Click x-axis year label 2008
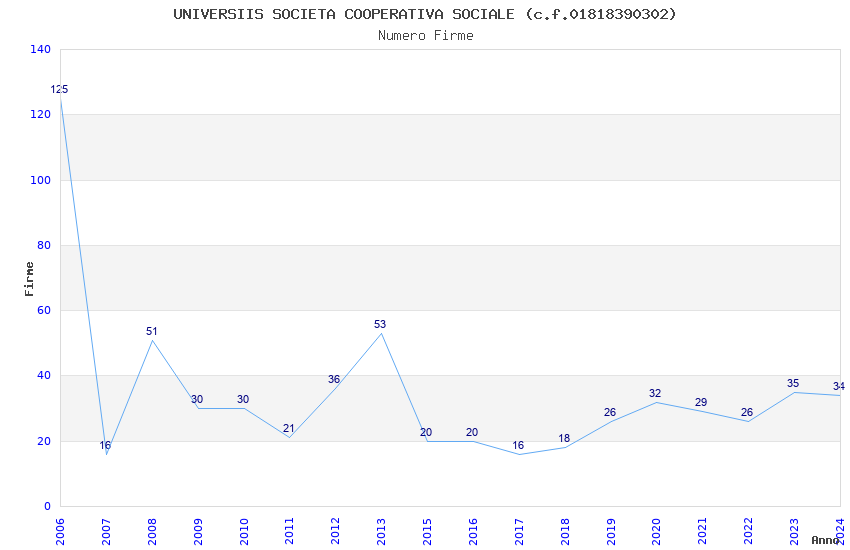The image size is (850, 550). [x=152, y=531]
